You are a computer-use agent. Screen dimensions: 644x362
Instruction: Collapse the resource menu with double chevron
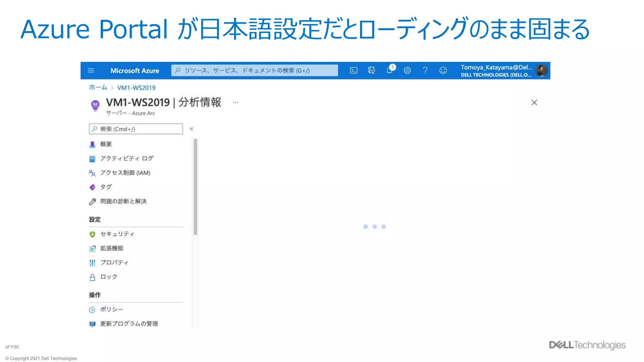click(x=191, y=129)
